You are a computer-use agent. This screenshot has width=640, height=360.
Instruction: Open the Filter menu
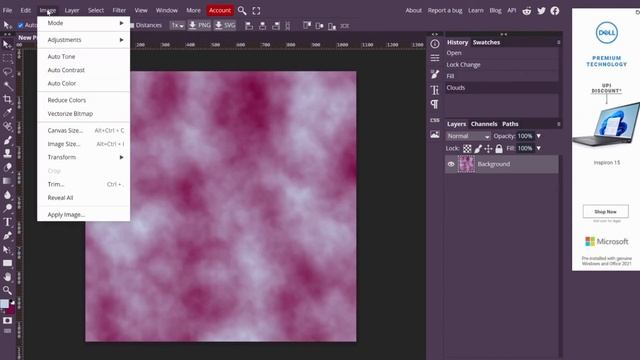tap(119, 11)
